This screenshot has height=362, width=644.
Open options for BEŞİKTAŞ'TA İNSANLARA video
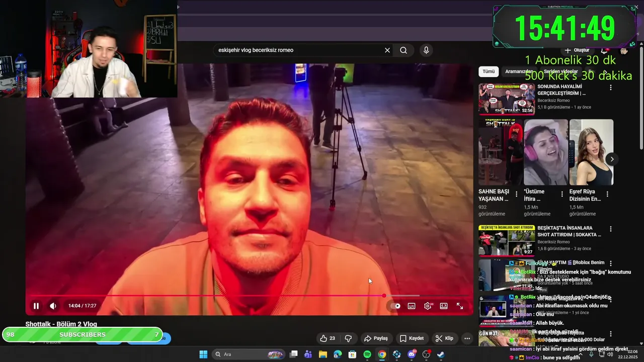(611, 229)
